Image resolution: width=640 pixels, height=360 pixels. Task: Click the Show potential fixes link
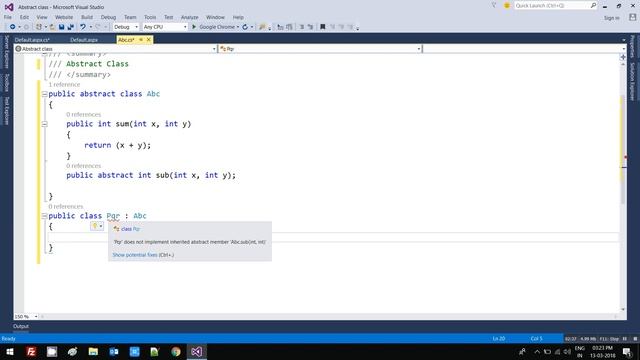coord(135,255)
